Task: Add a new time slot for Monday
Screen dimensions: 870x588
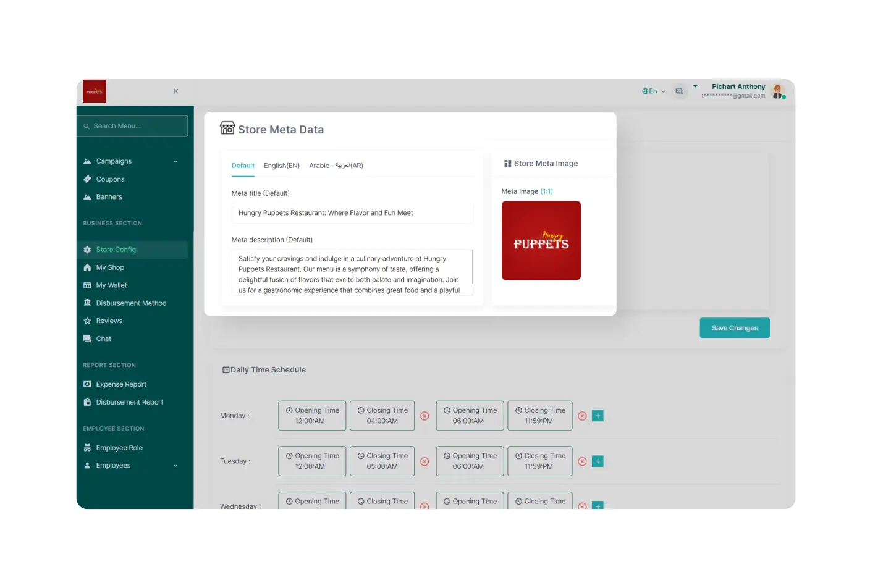Action: click(x=598, y=416)
